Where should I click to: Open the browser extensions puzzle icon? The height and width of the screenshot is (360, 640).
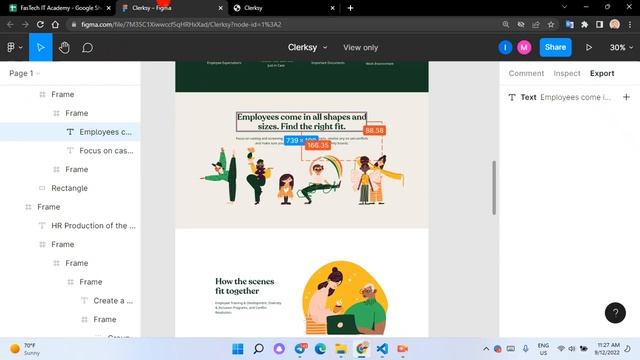click(584, 24)
